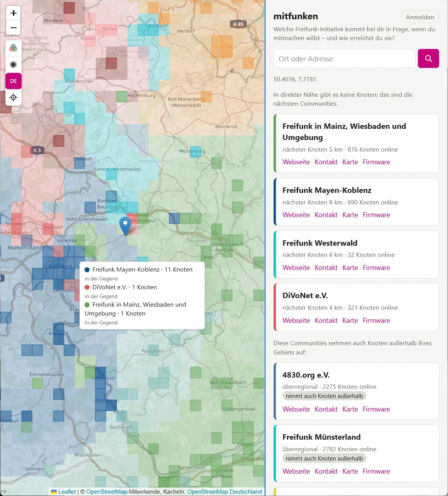
Task: Click the A 45 motorway shield
Action: (x=238, y=24)
